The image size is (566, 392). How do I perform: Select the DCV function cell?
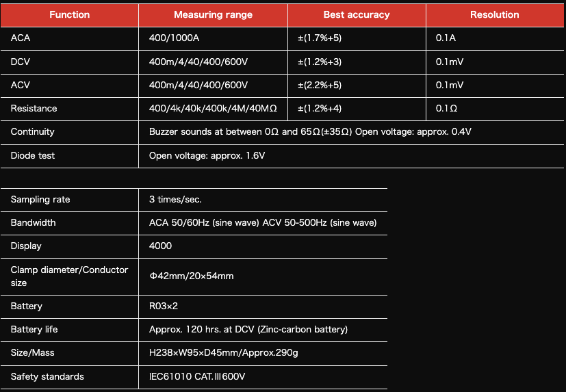point(21,62)
